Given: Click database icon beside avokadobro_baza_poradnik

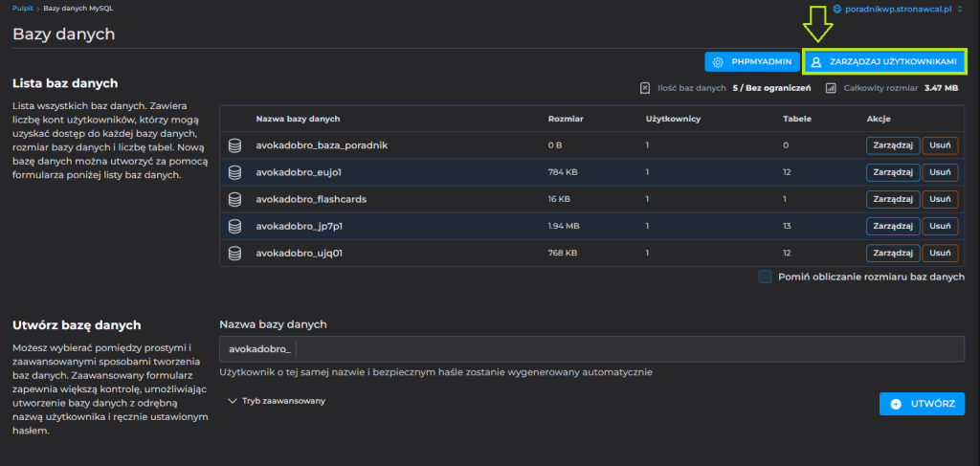Looking at the screenshot, I should [234, 145].
